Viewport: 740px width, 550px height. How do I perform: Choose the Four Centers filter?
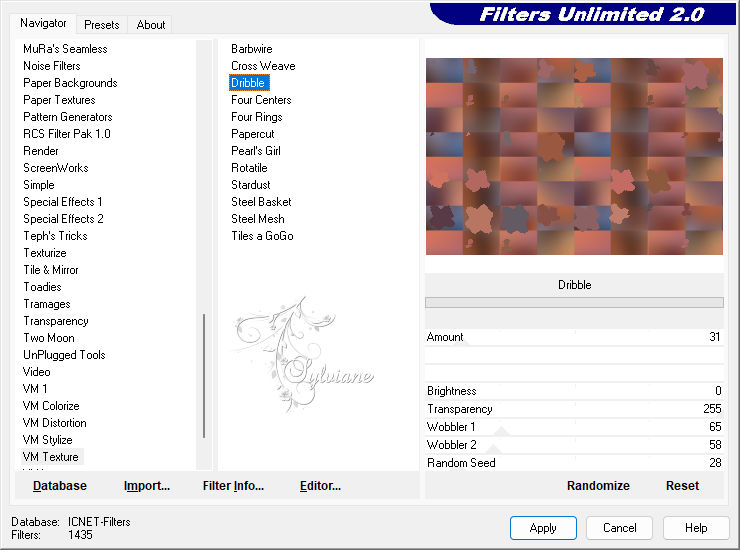click(261, 100)
